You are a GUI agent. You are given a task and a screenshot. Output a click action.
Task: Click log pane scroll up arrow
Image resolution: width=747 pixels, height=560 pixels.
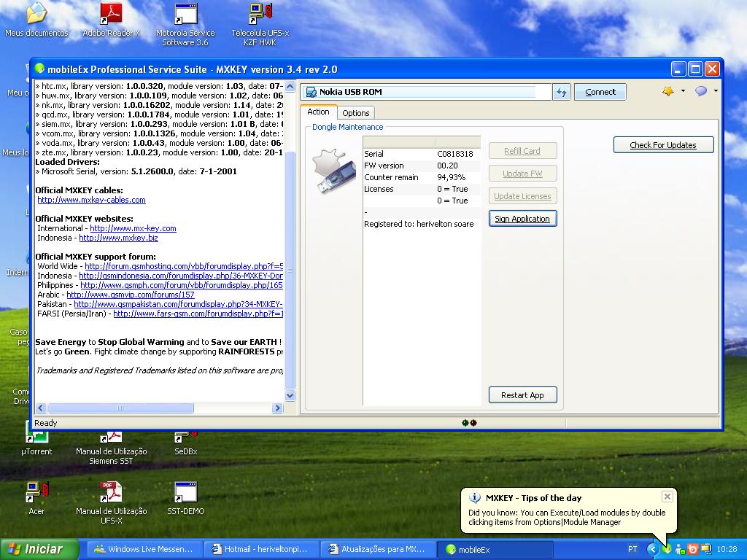(x=290, y=86)
